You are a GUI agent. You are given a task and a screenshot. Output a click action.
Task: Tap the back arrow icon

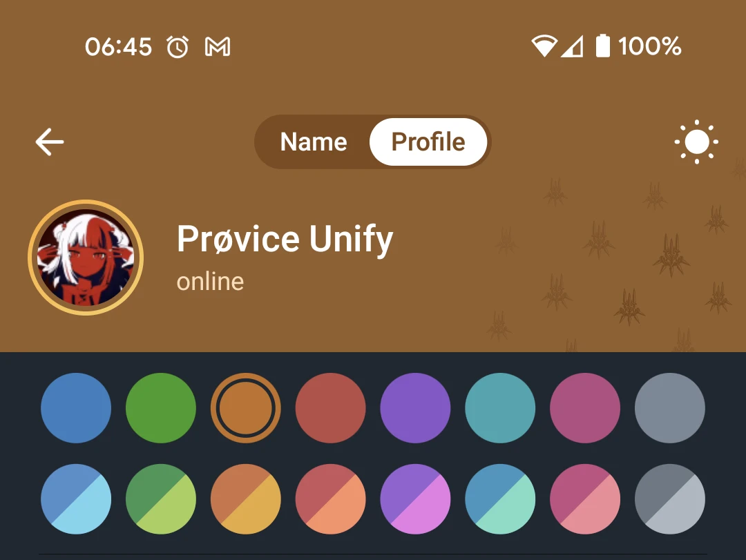click(x=50, y=142)
